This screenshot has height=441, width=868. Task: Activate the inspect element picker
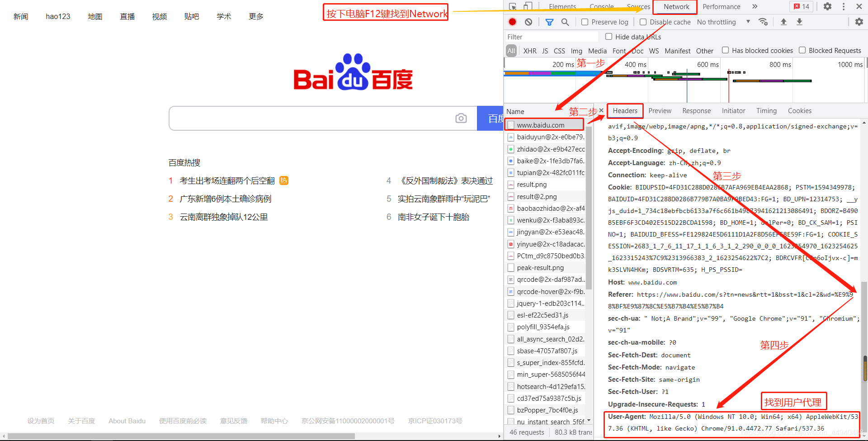coord(513,6)
